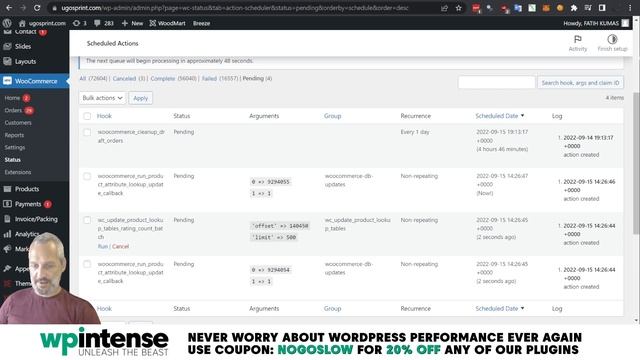Open Payments in sidebar
The height and width of the screenshot is (360, 640).
pyautogui.click(x=28, y=204)
